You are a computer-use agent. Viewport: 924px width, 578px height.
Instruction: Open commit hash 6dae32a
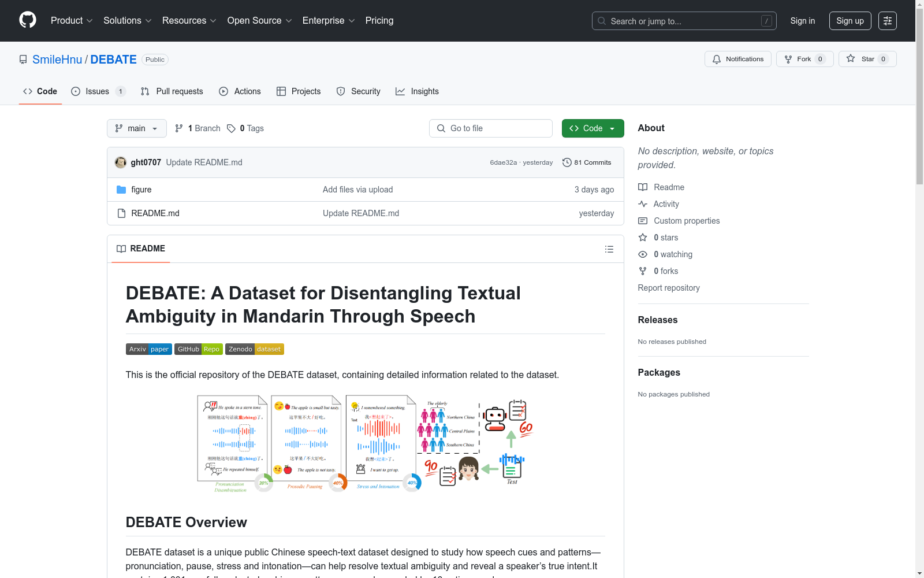coord(504,162)
